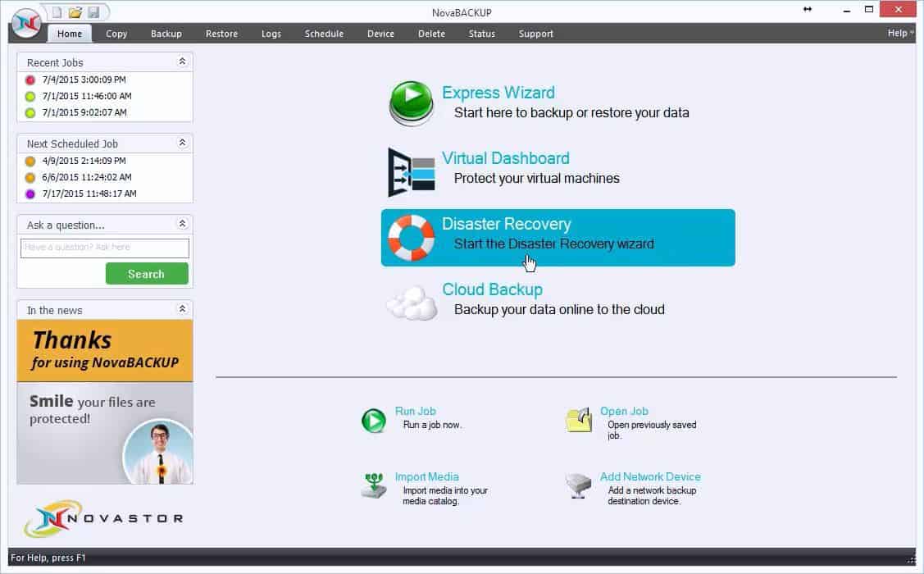Select the Virtual Dashboard icon

coord(411,170)
